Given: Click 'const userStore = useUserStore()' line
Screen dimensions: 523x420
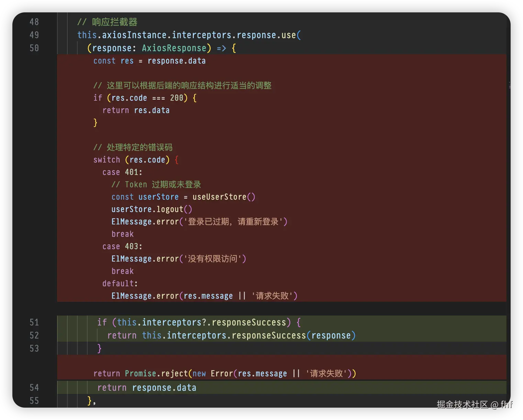Looking at the screenshot, I should (183, 197).
